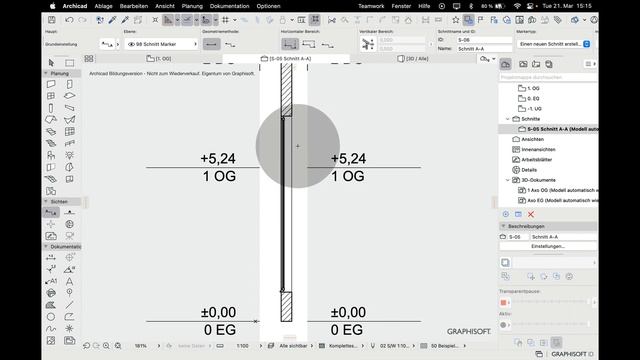This screenshot has width=640, height=360.
Task: Click the Undo arrow in the toolbar
Action: pos(69,20)
